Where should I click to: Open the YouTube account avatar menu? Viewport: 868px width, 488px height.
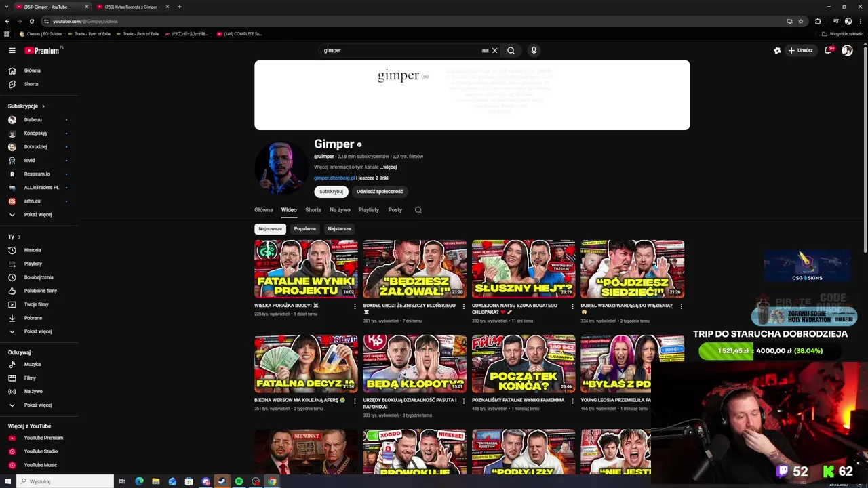click(x=847, y=50)
